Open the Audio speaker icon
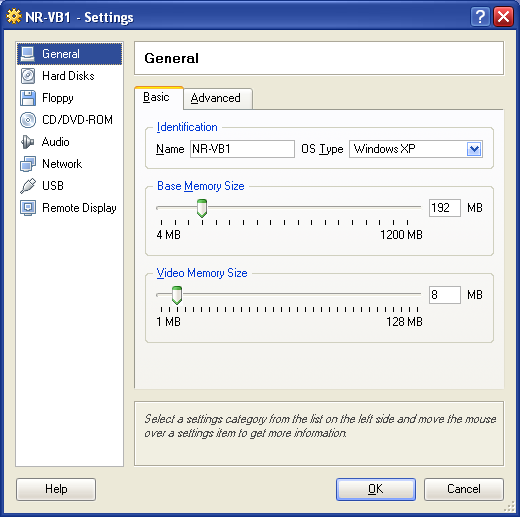 pyautogui.click(x=28, y=142)
